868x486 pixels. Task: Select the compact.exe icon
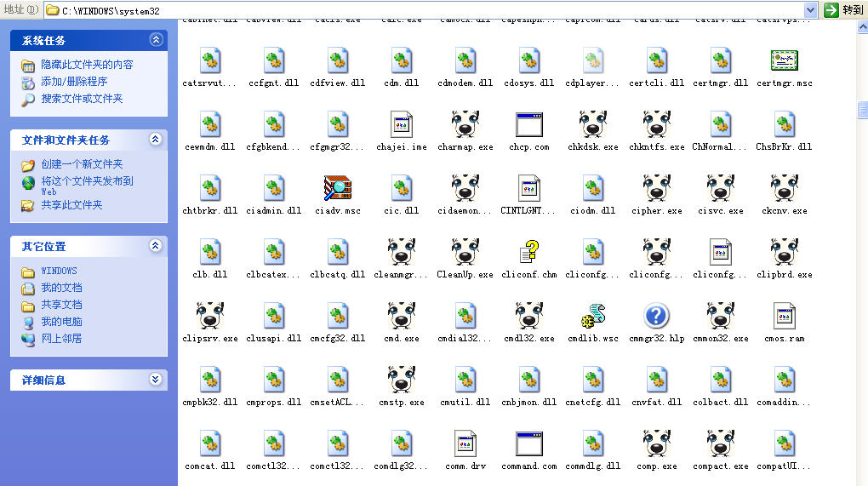[x=721, y=443]
